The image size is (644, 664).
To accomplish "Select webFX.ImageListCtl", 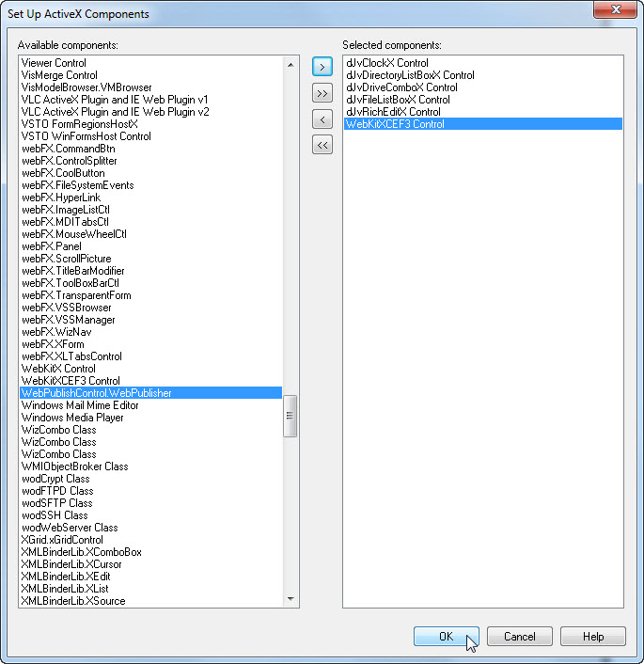I will [x=150, y=210].
